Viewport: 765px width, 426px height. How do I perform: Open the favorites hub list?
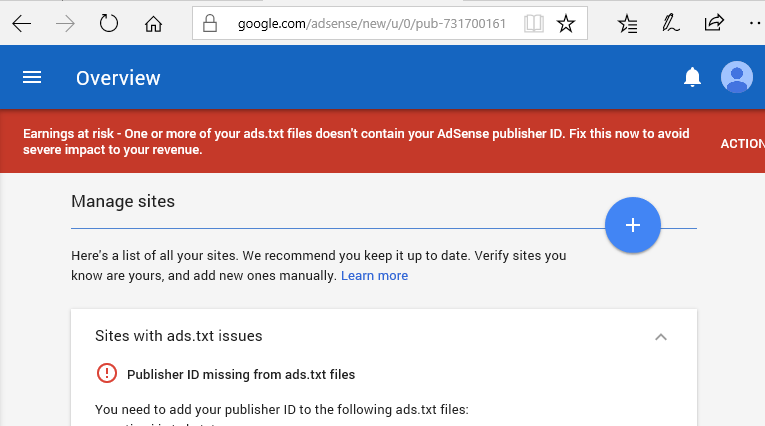tap(627, 24)
